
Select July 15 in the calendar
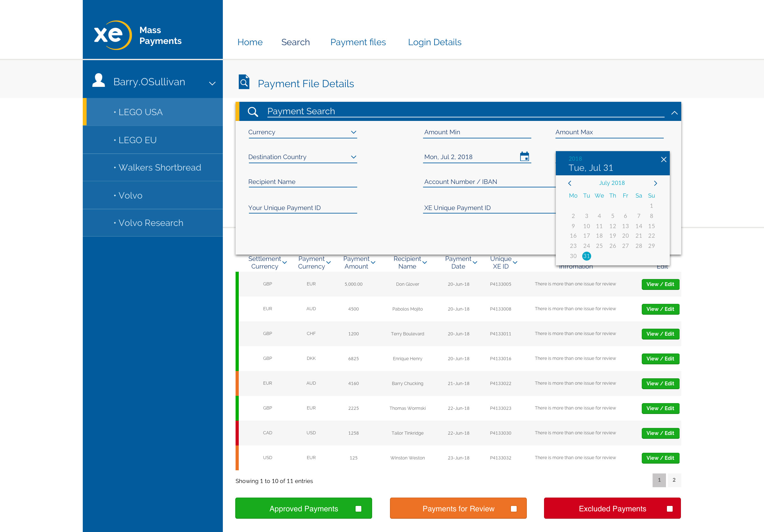click(651, 226)
